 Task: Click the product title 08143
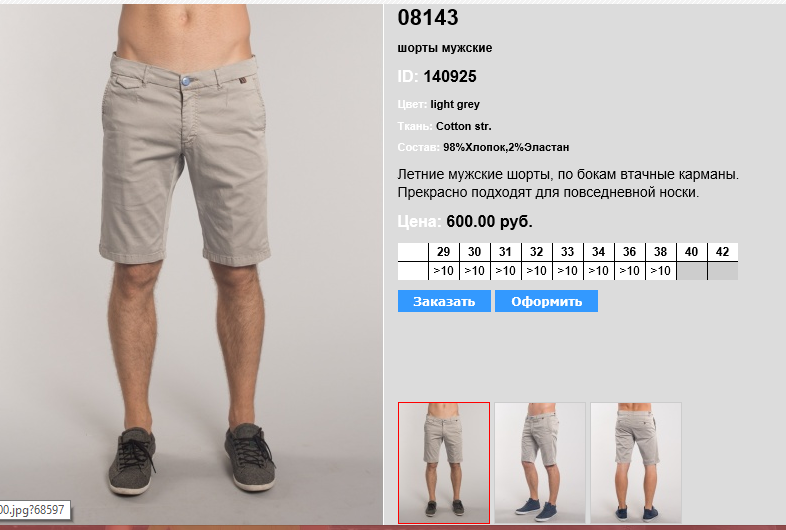coord(428,18)
